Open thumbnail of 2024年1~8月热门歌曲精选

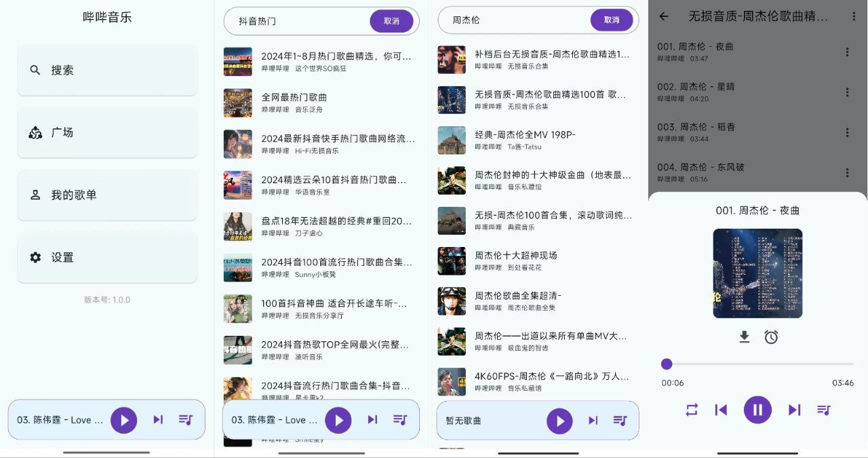click(238, 62)
